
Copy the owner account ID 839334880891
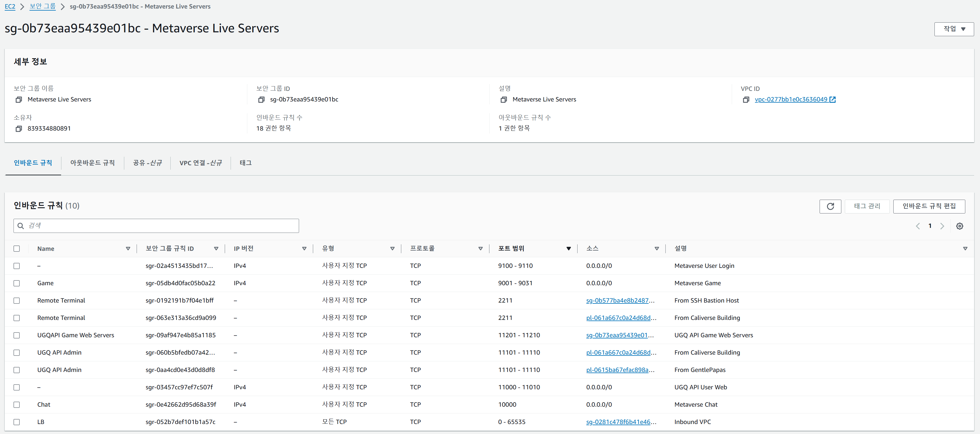point(19,129)
